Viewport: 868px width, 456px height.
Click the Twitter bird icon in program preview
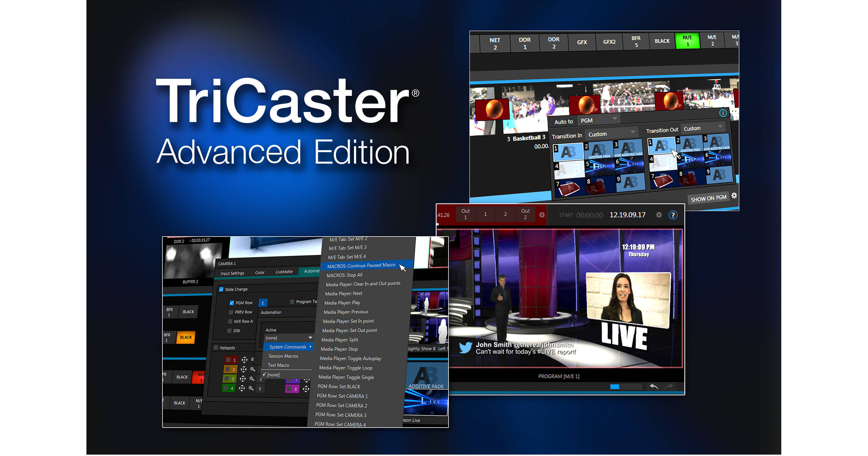pyautogui.click(x=465, y=348)
